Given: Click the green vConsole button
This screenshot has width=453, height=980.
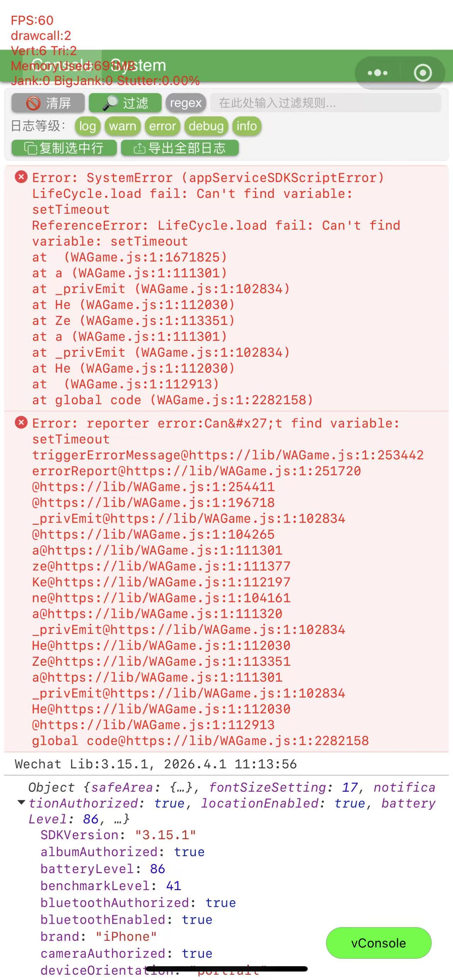Looking at the screenshot, I should pos(378,943).
